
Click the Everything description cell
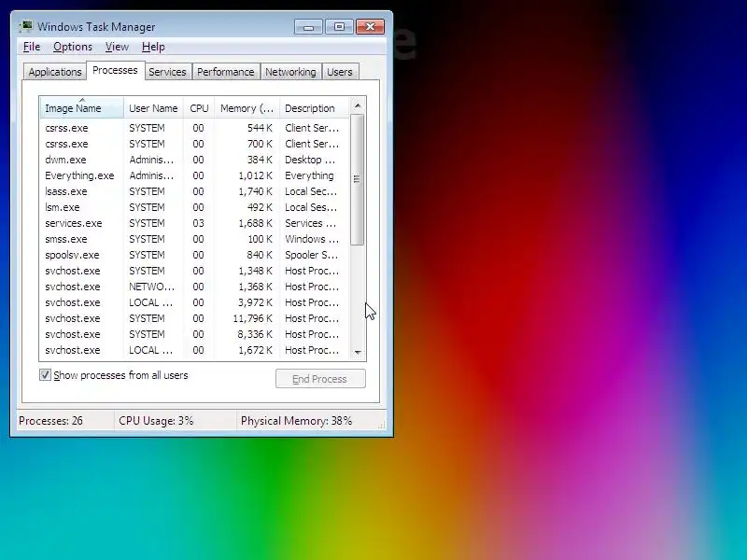pyautogui.click(x=309, y=175)
